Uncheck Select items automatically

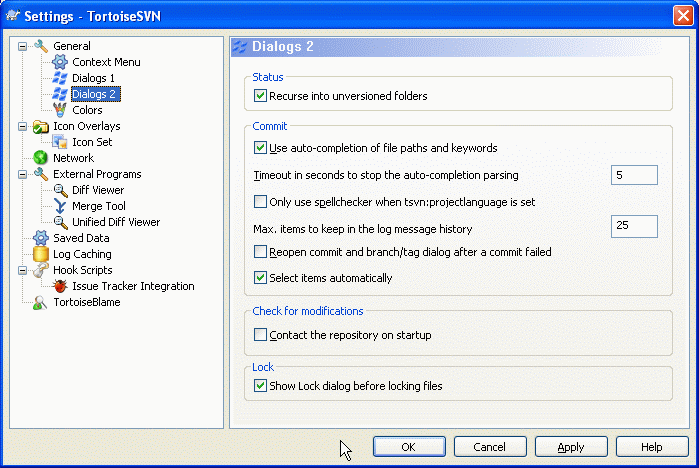point(260,278)
